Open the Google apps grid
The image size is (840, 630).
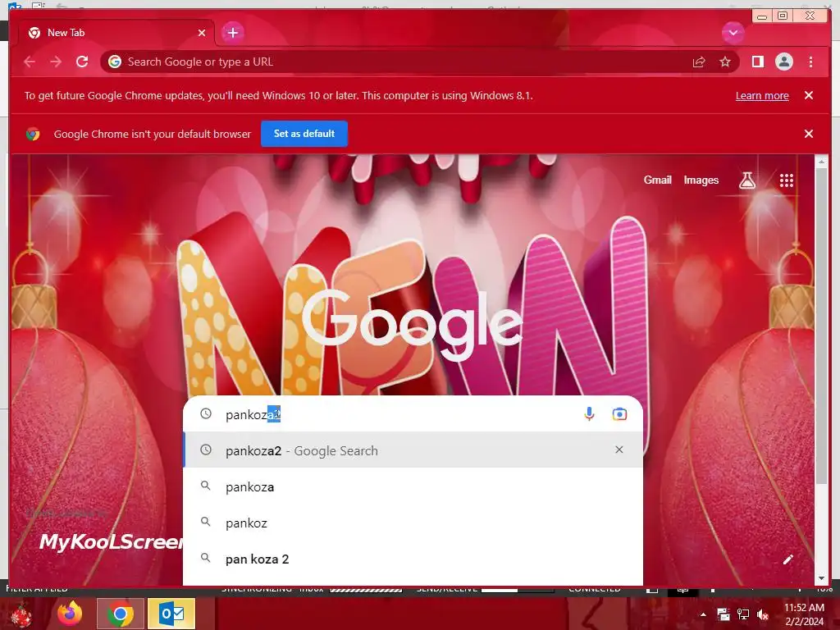787,180
